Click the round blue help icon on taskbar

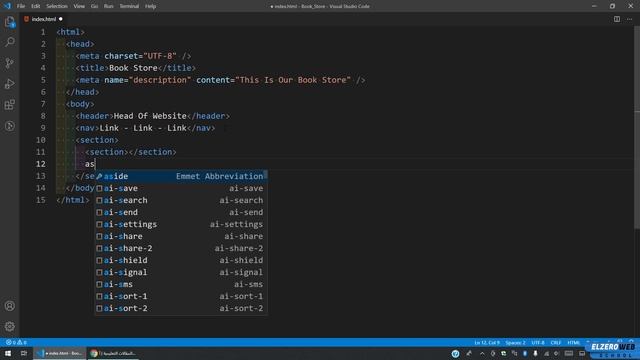456,353
